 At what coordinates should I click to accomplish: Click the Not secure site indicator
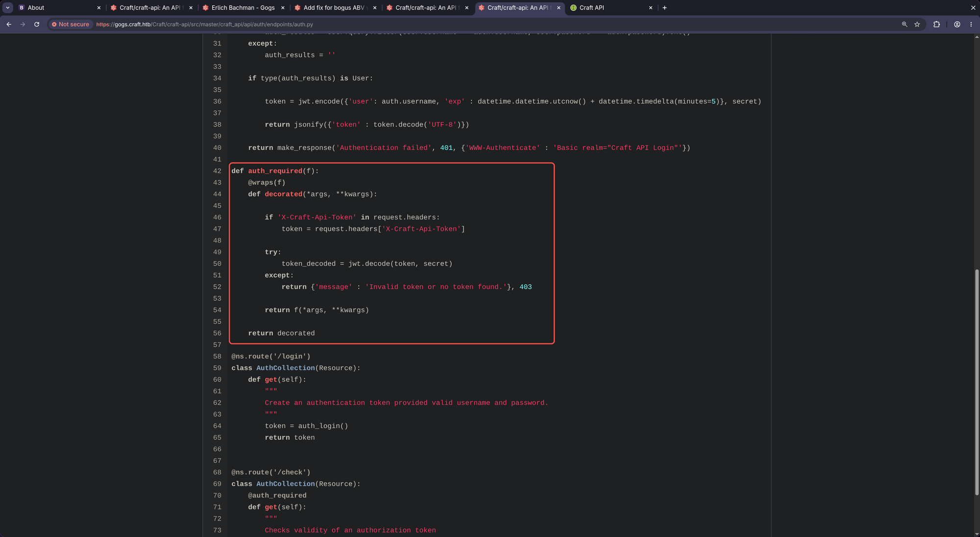(71, 24)
